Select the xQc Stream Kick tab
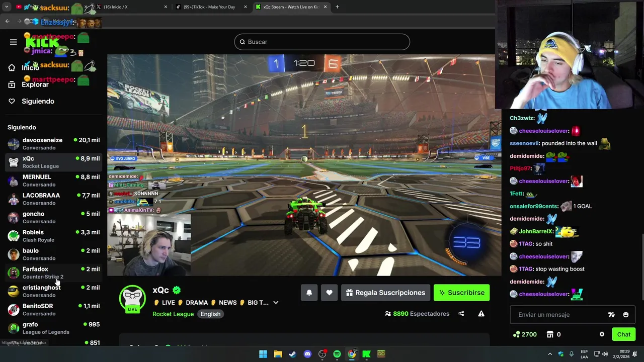 pos(290,7)
